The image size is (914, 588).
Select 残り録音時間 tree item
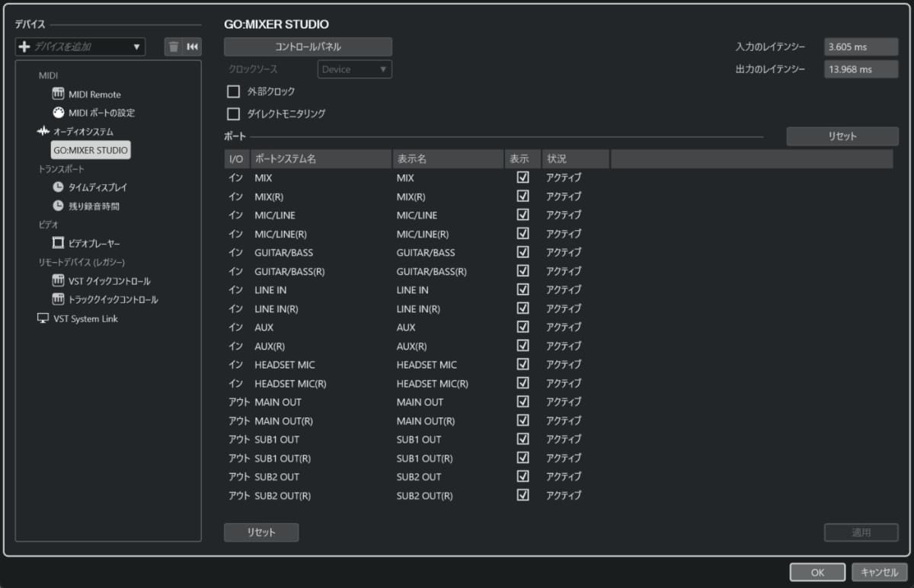(94, 206)
